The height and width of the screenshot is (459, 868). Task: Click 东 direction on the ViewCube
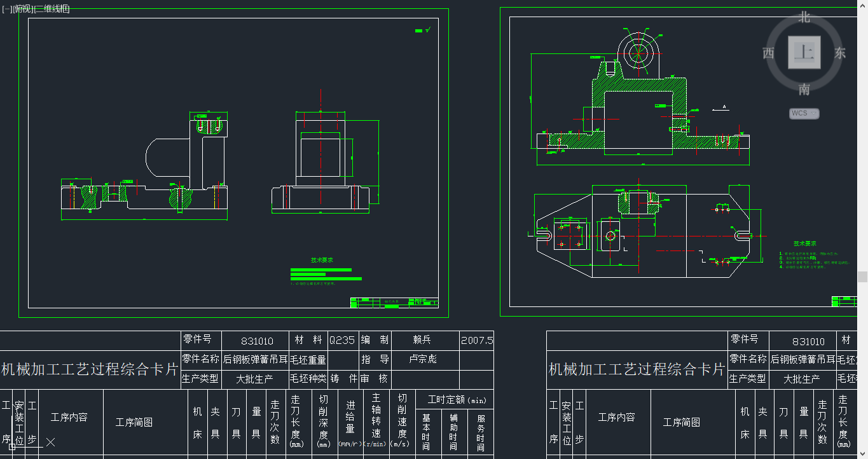(x=839, y=53)
